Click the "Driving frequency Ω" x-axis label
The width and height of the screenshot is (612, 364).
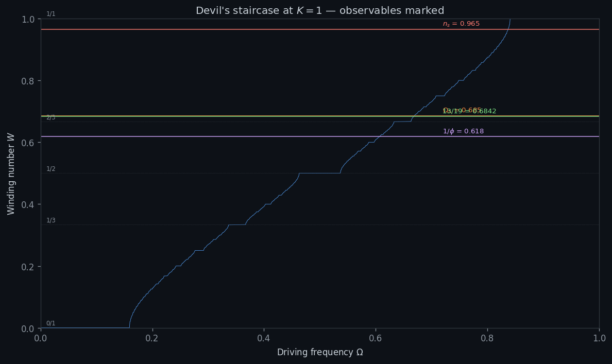[x=319, y=353]
